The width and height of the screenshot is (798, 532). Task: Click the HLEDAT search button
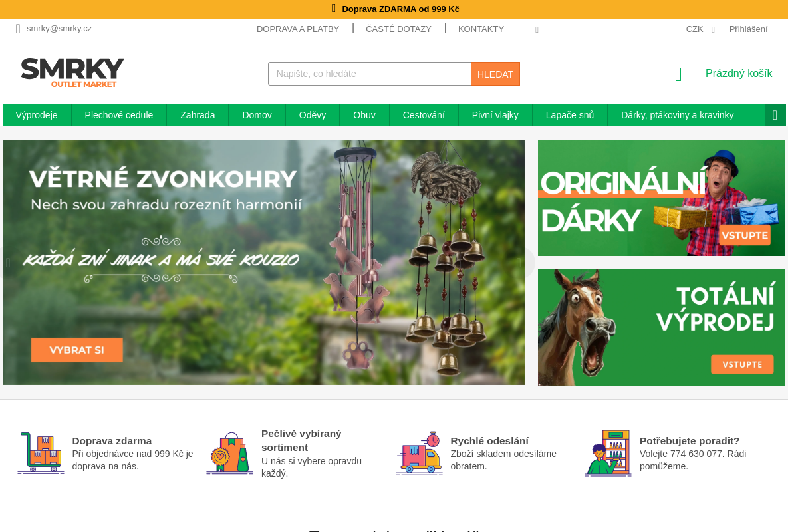pyautogui.click(x=495, y=74)
